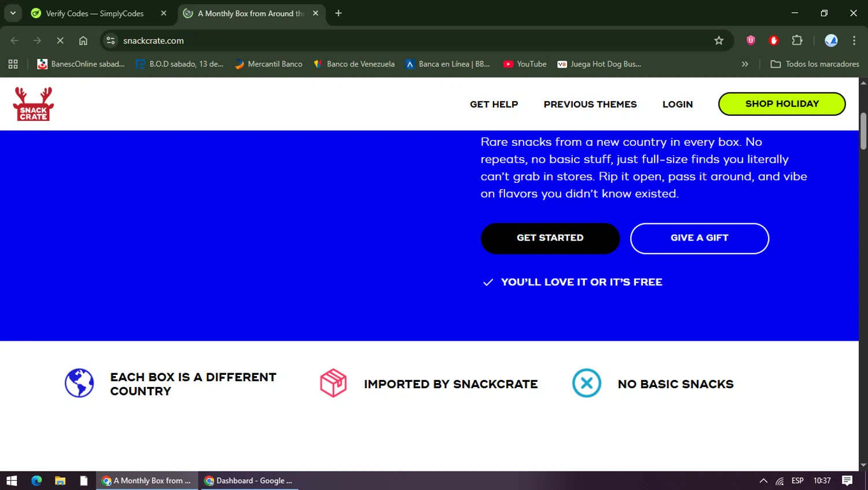The height and width of the screenshot is (490, 868).
Task: Click the LOGIN link
Action: click(x=678, y=104)
